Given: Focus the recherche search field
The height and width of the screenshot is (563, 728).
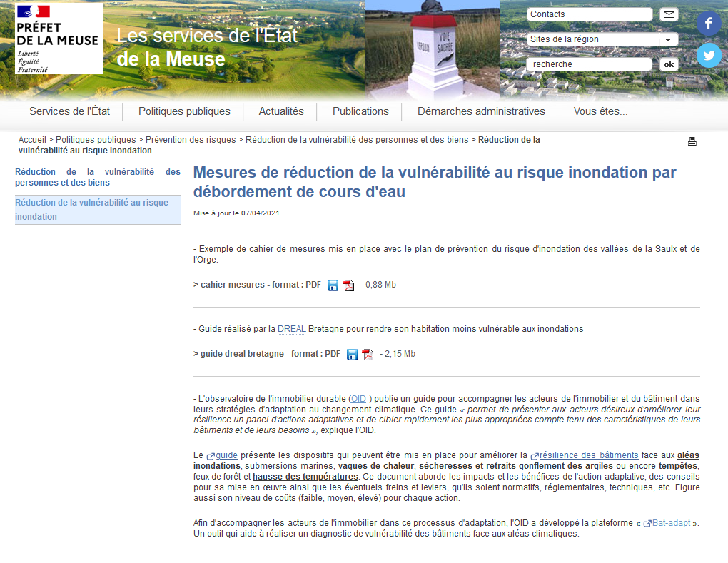Looking at the screenshot, I should tap(589, 64).
